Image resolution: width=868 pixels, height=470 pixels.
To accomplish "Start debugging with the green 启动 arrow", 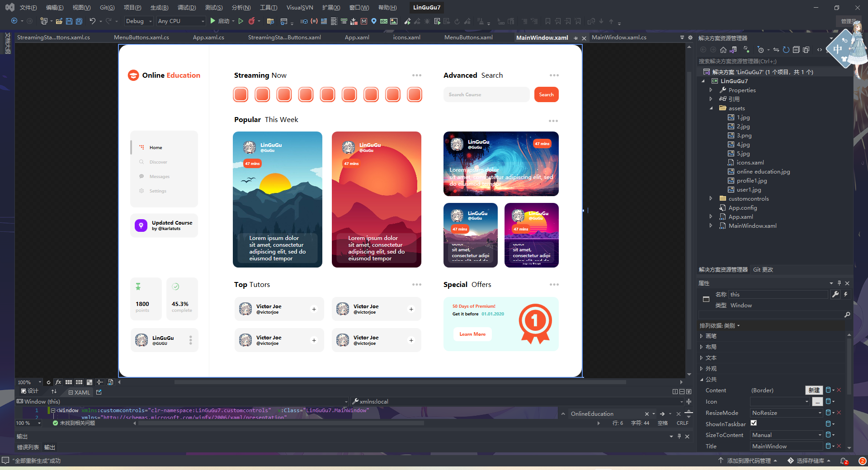I will tap(212, 21).
